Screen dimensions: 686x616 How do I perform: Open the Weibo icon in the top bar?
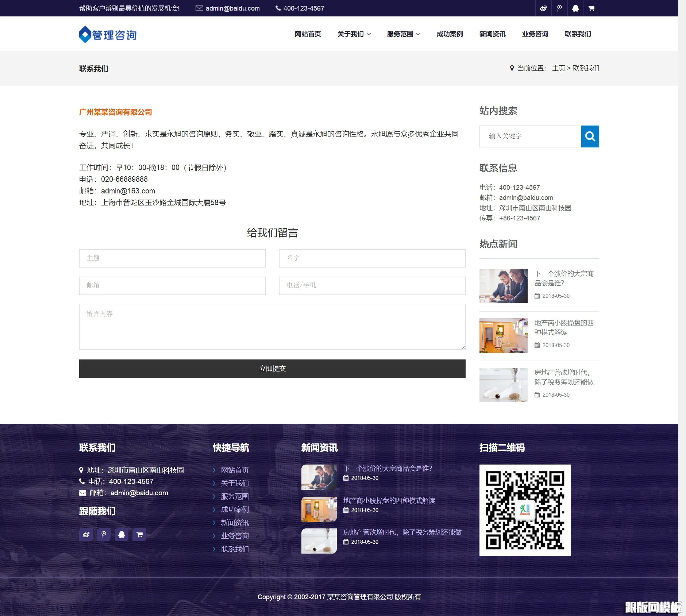[x=544, y=8]
